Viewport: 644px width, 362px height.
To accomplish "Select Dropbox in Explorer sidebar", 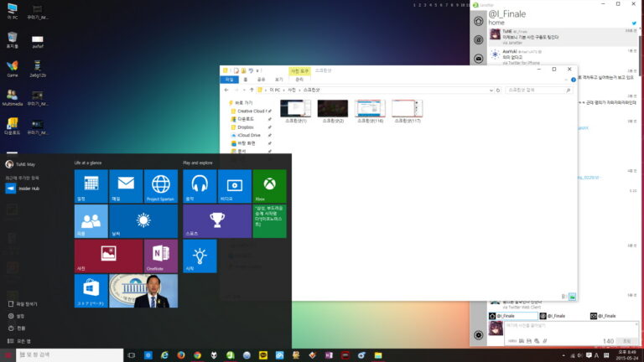I will (245, 127).
